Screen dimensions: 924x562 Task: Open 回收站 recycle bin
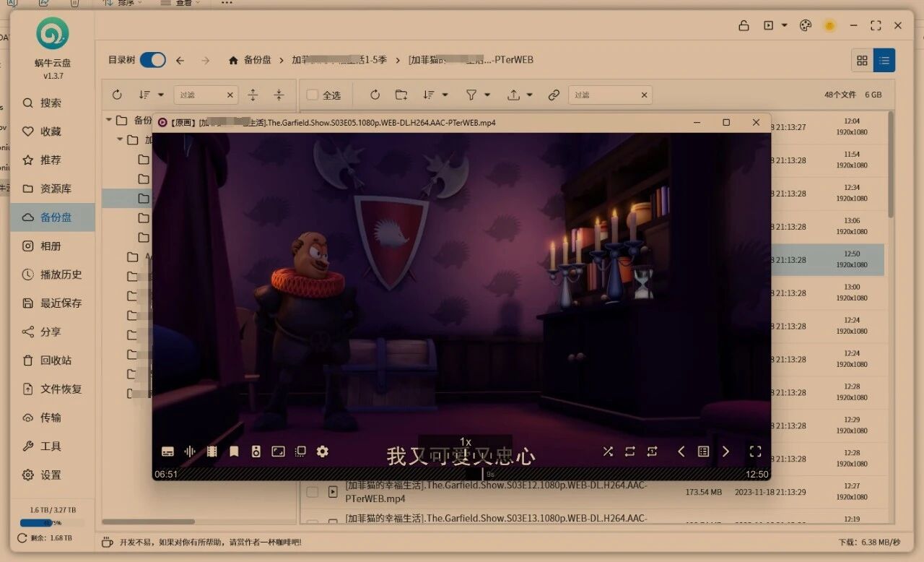click(52, 360)
